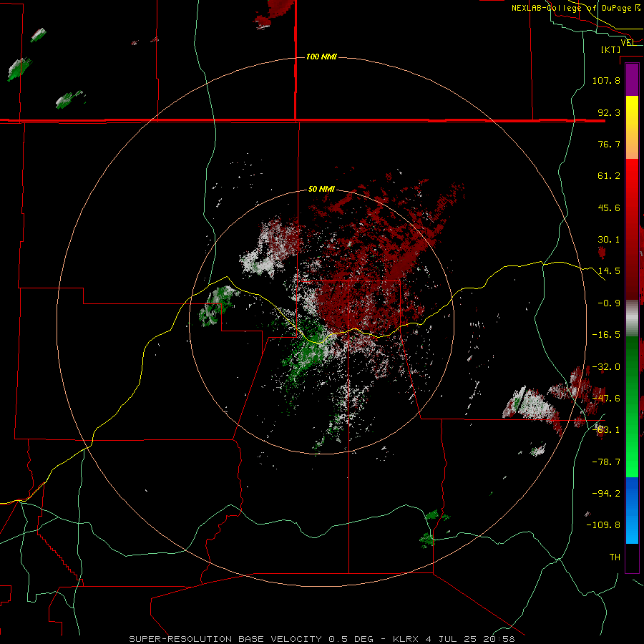The width and height of the screenshot is (644, 644).
Task: Click the 30.1 legend value
Action: (609, 240)
